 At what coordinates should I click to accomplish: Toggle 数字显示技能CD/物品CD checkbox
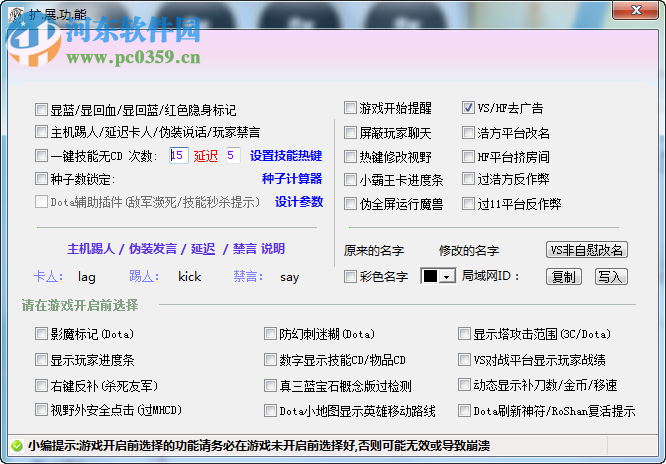click(270, 360)
